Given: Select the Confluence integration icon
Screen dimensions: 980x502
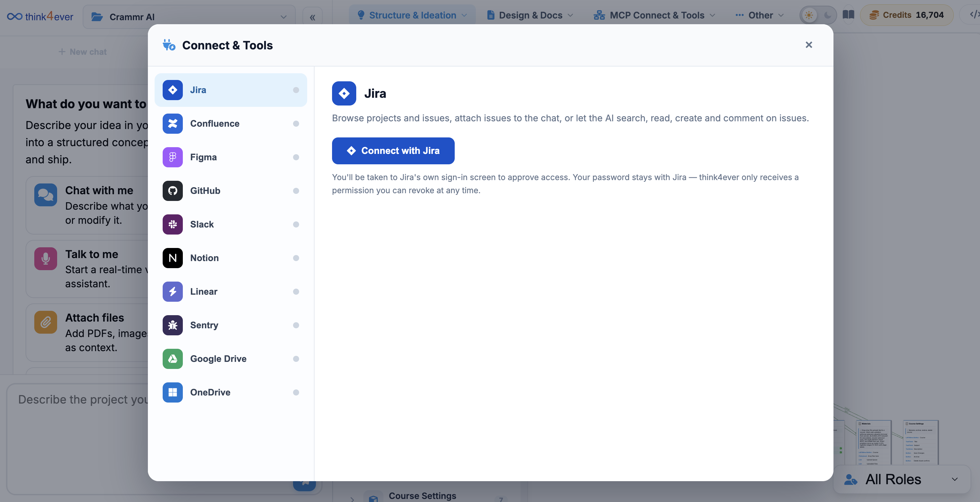Looking at the screenshot, I should point(172,124).
